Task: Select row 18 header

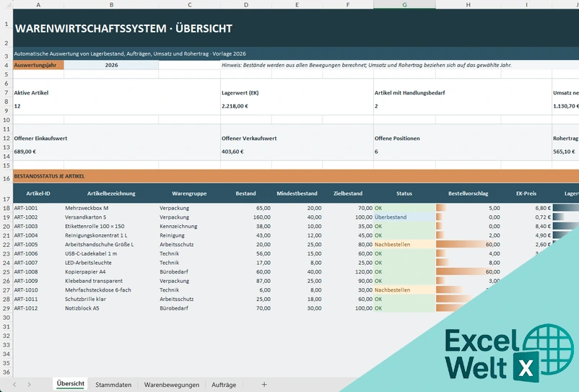Action: (6, 208)
